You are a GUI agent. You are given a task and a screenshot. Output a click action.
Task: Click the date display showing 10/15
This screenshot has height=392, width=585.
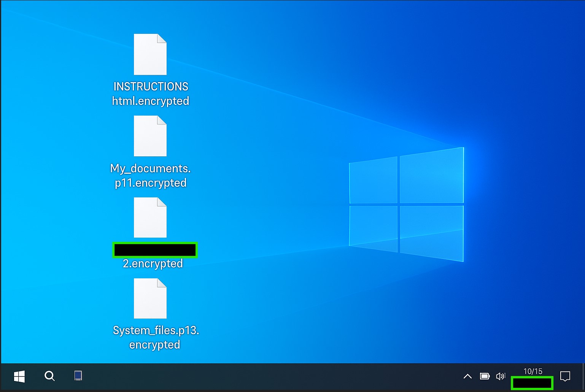point(532,371)
